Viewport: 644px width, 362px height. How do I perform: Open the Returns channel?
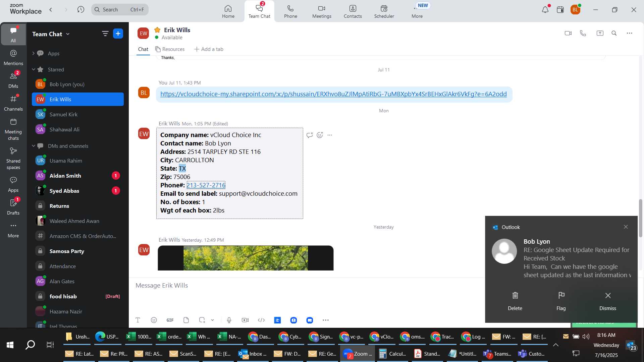78,206
